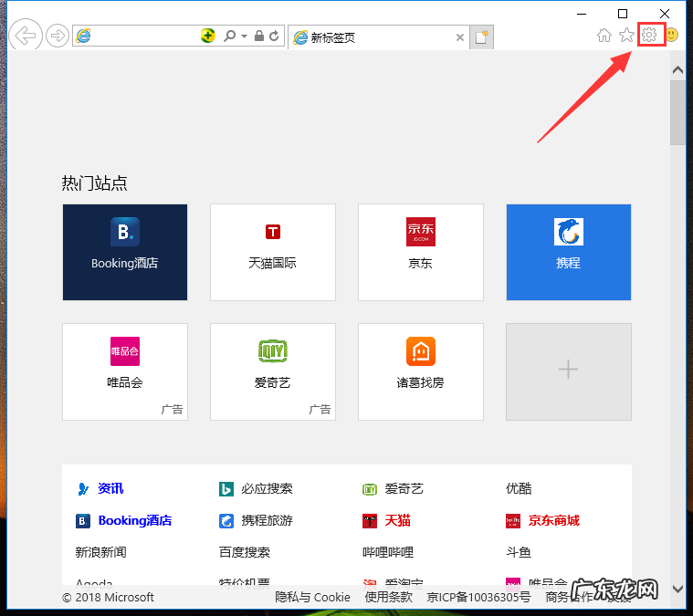Open the Booking酒店 tile
This screenshot has height=616, width=693.
click(125, 252)
